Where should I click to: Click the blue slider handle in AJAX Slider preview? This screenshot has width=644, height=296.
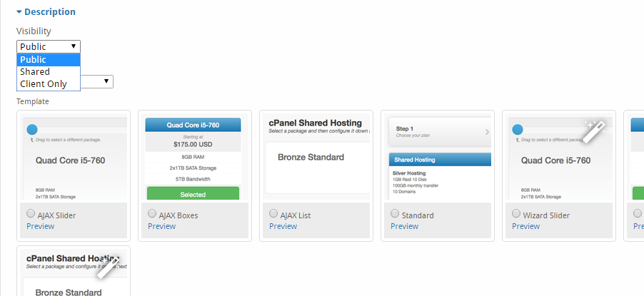32,130
